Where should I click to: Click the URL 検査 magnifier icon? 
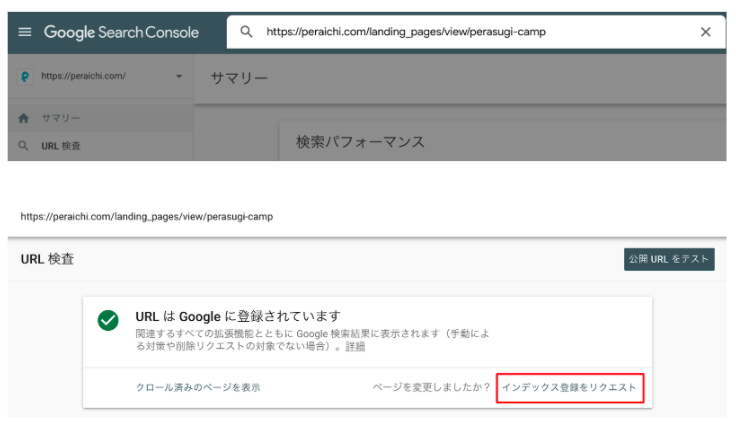click(24, 146)
